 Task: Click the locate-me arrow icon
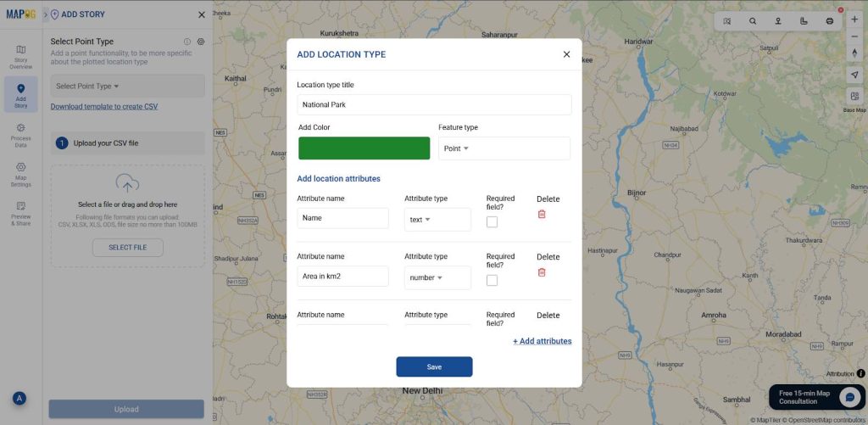pyautogui.click(x=854, y=75)
